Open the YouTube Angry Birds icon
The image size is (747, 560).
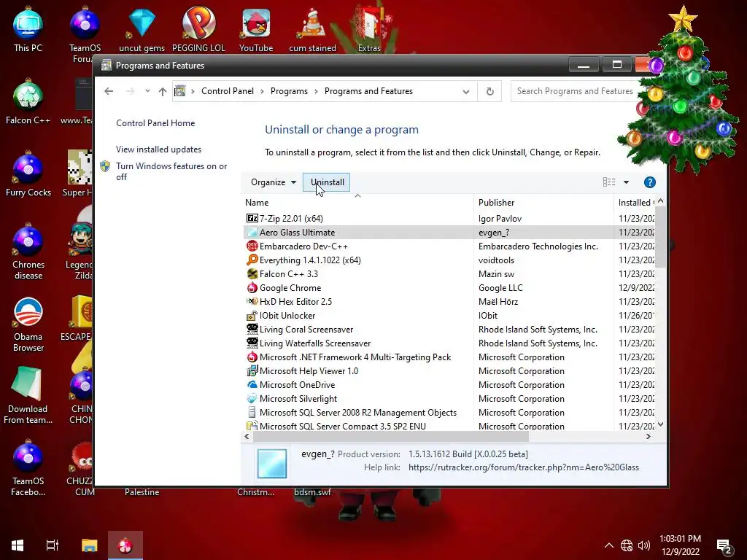tap(256, 29)
